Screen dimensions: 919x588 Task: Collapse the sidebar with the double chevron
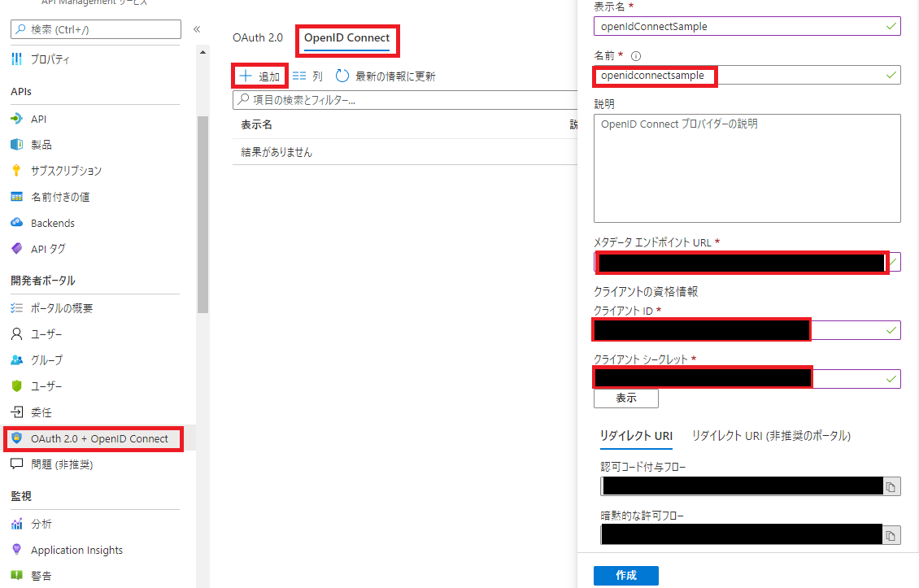[197, 29]
